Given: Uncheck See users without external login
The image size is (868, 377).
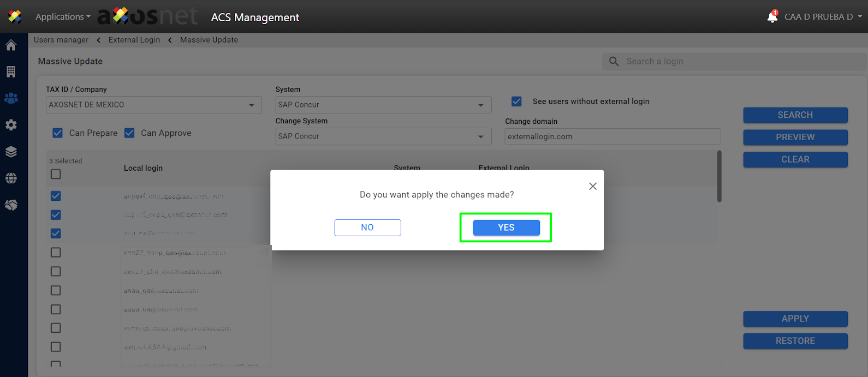Looking at the screenshot, I should 516,101.
